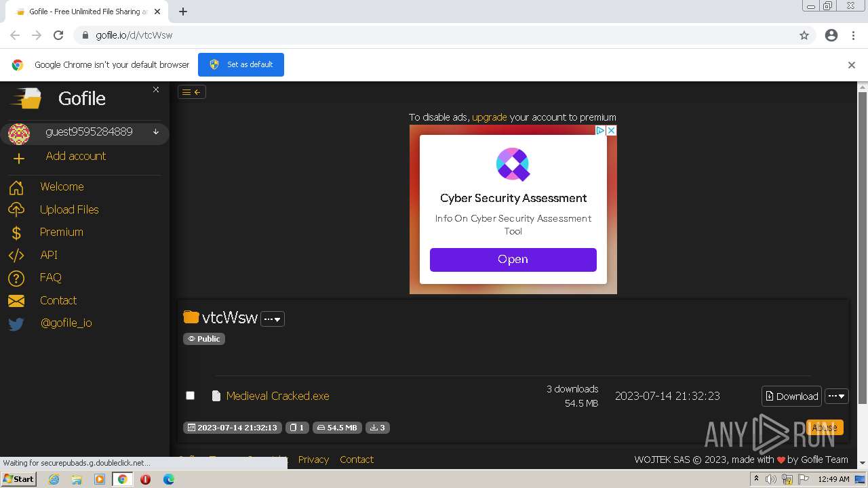Open the options dropdown next to Download
This screenshot has width=868, height=488.
tap(837, 396)
